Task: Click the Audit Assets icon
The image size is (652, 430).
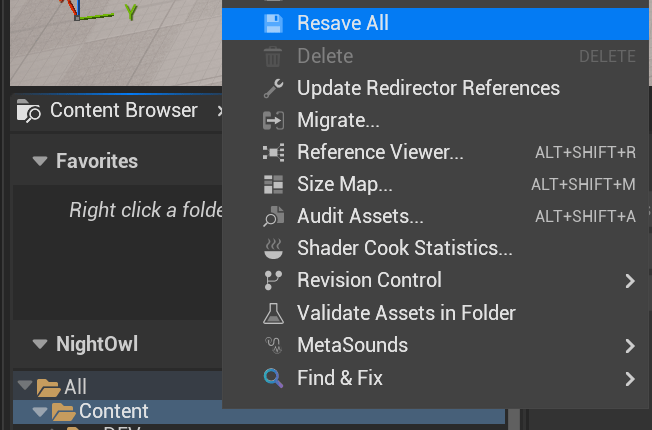Action: click(x=273, y=217)
